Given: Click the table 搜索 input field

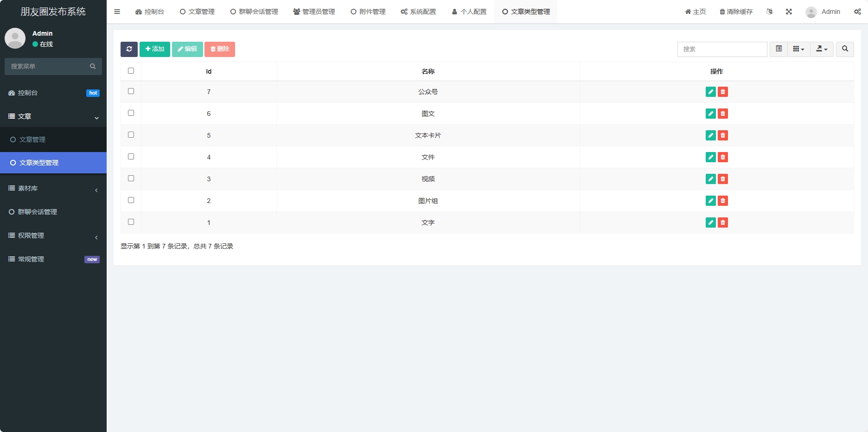Looking at the screenshot, I should (722, 49).
